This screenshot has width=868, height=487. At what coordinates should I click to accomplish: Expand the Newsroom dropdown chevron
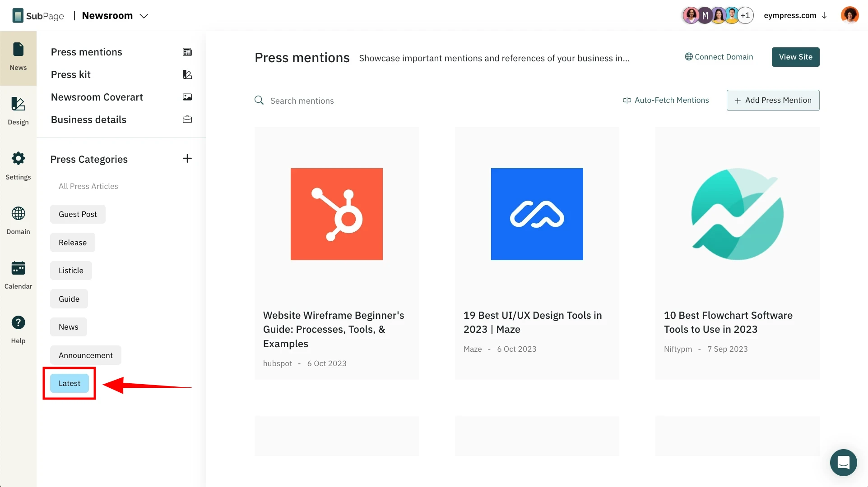click(144, 16)
